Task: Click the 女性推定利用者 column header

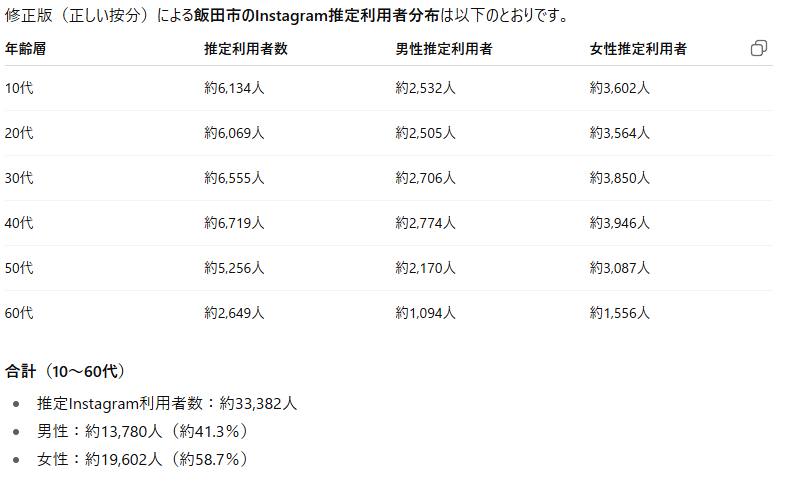Action: pos(637,49)
